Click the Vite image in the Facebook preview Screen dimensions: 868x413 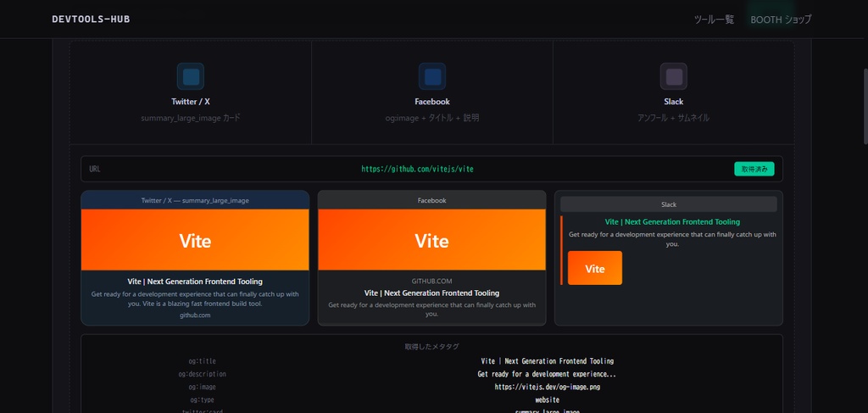click(431, 240)
